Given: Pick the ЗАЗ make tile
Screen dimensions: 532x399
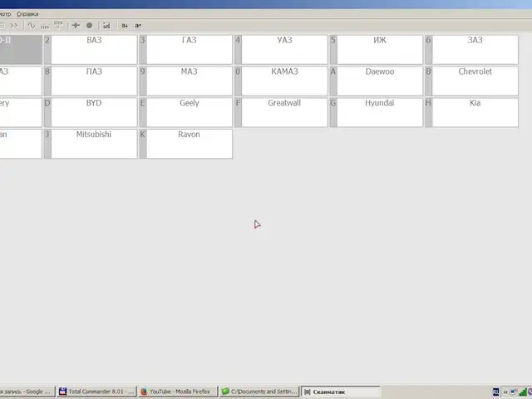Looking at the screenshot, I should [x=472, y=50].
